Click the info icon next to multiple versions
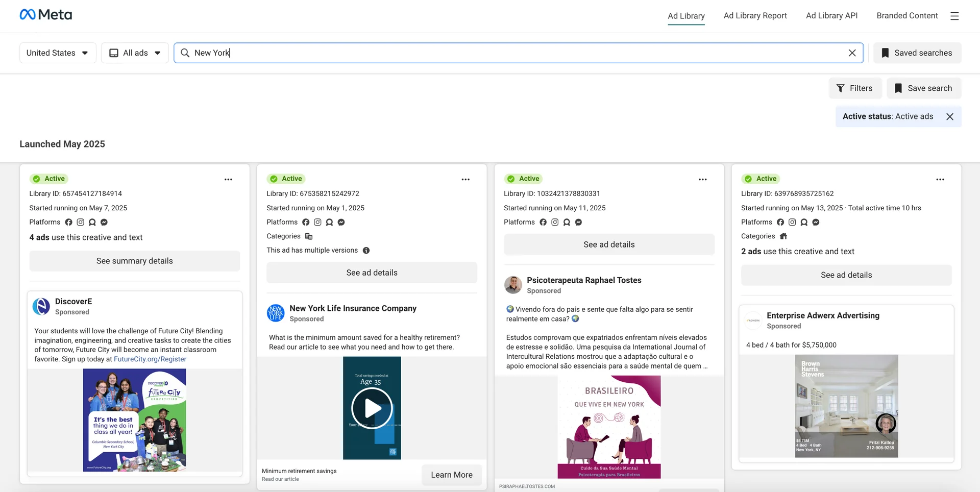 pos(366,250)
